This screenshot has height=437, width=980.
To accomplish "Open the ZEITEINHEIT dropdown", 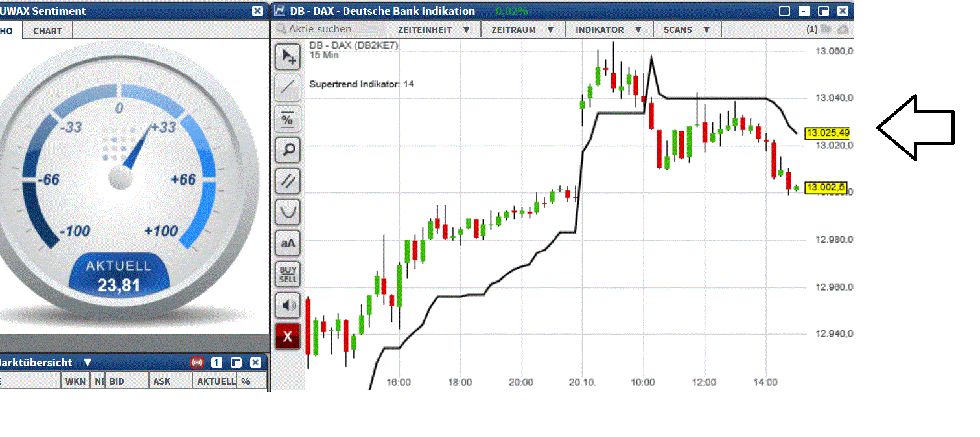I will coord(434,29).
